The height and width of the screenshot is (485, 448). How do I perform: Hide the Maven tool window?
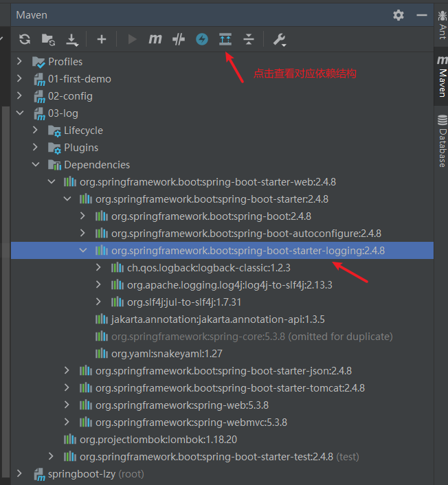pyautogui.click(x=422, y=15)
